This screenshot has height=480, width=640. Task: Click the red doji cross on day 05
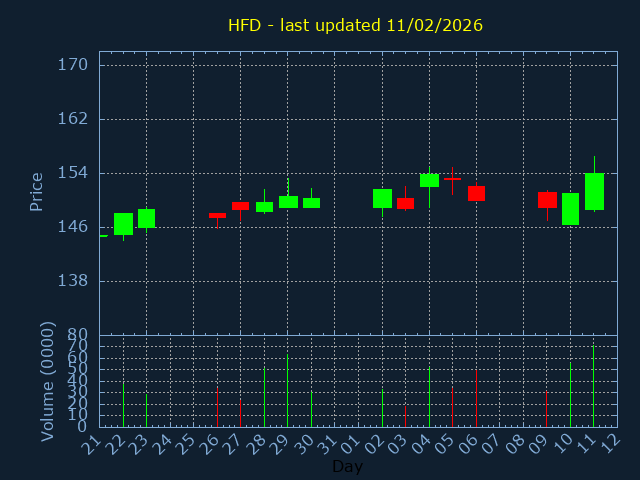(x=452, y=178)
